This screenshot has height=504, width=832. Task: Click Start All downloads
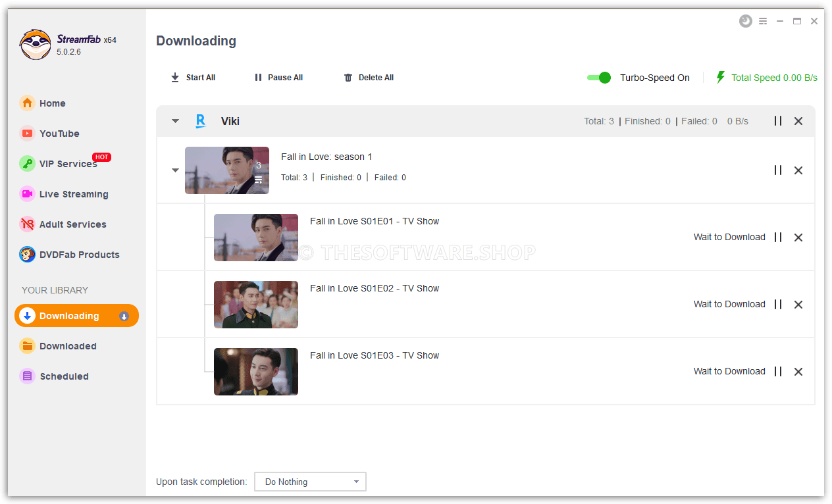[x=193, y=78]
